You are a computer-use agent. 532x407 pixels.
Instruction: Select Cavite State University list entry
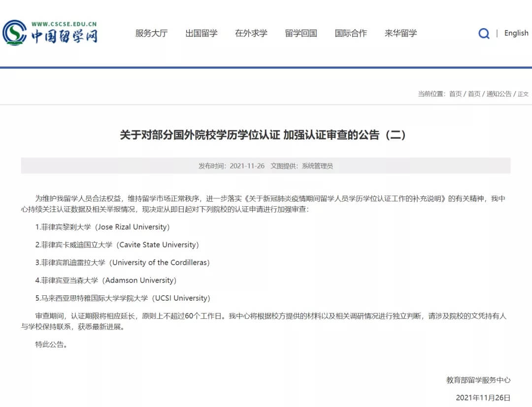pos(117,245)
